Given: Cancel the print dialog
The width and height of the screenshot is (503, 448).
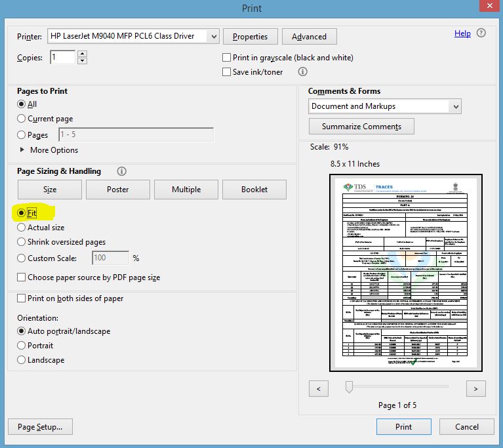Looking at the screenshot, I should [x=467, y=426].
